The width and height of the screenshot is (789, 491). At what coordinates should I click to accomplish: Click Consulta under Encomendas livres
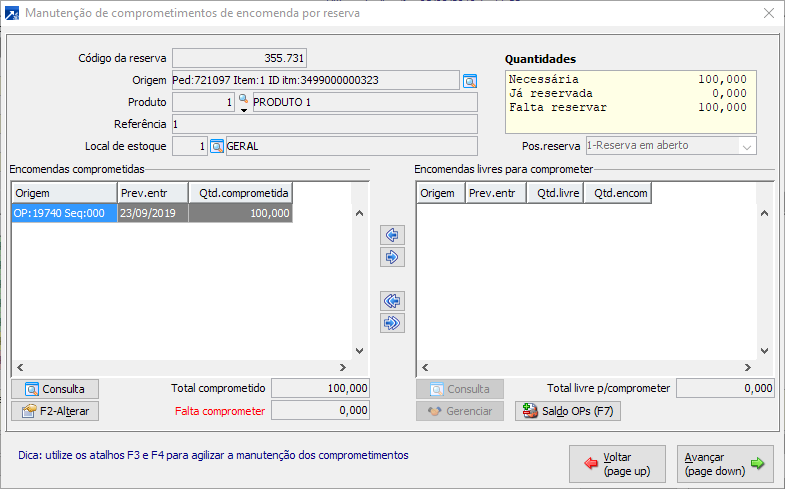[460, 389]
